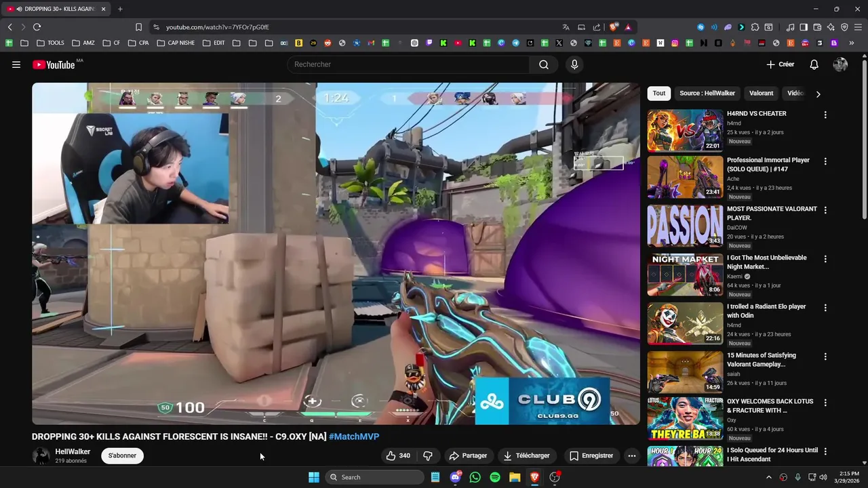Click the Télécharger download button
Image resolution: width=868 pixels, height=488 pixels.
tap(526, 455)
